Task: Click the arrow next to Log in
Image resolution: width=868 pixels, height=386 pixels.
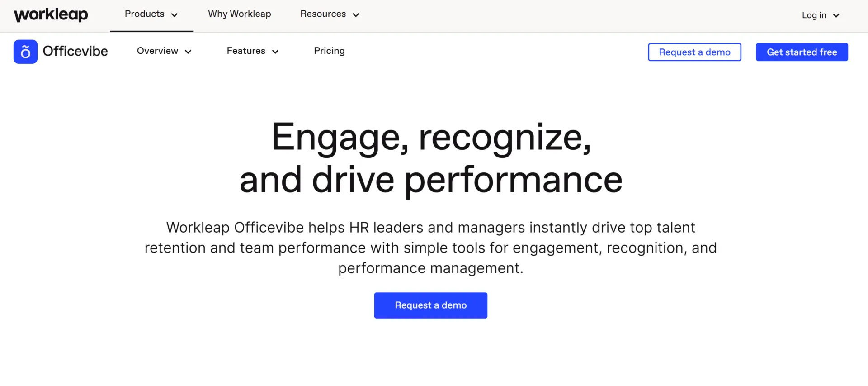Action: [x=836, y=15]
